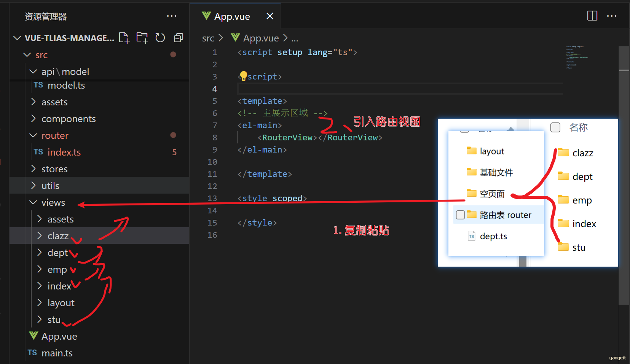
Task: Click the New Folder icon in explorer header
Action: coord(142,38)
